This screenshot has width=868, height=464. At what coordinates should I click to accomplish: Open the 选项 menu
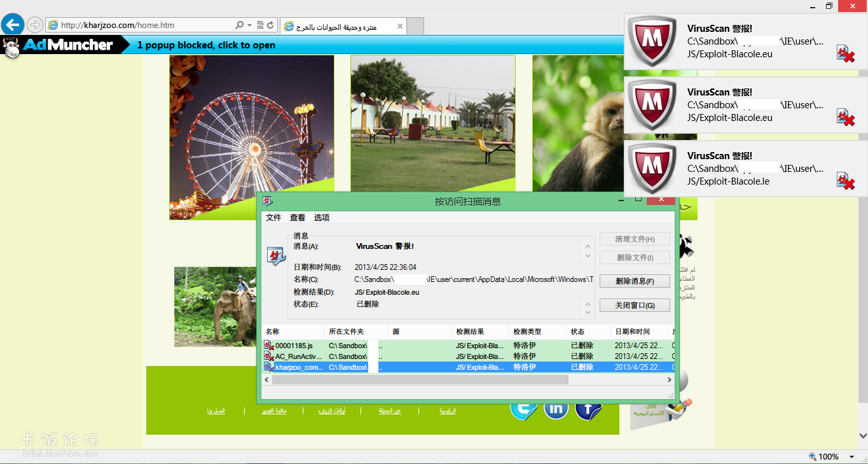tap(322, 218)
